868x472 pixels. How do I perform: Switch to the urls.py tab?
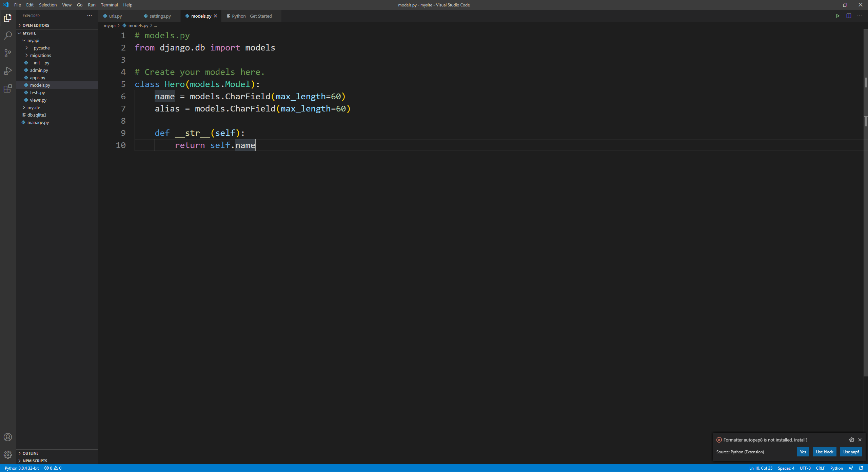[119, 16]
